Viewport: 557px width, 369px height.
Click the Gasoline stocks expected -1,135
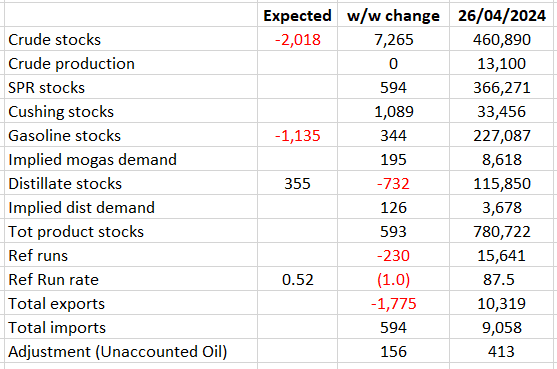click(x=297, y=135)
